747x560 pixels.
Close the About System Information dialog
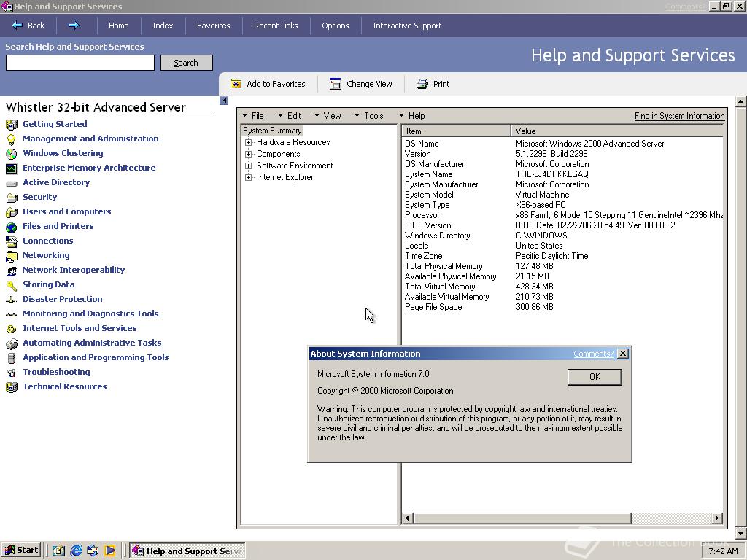[x=623, y=354]
